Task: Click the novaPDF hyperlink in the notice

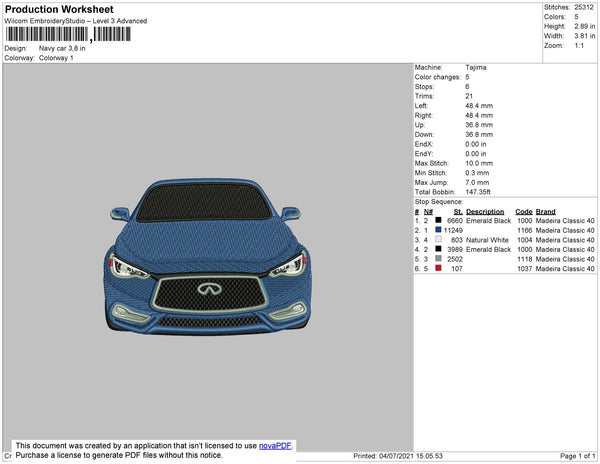Action: coord(275,445)
